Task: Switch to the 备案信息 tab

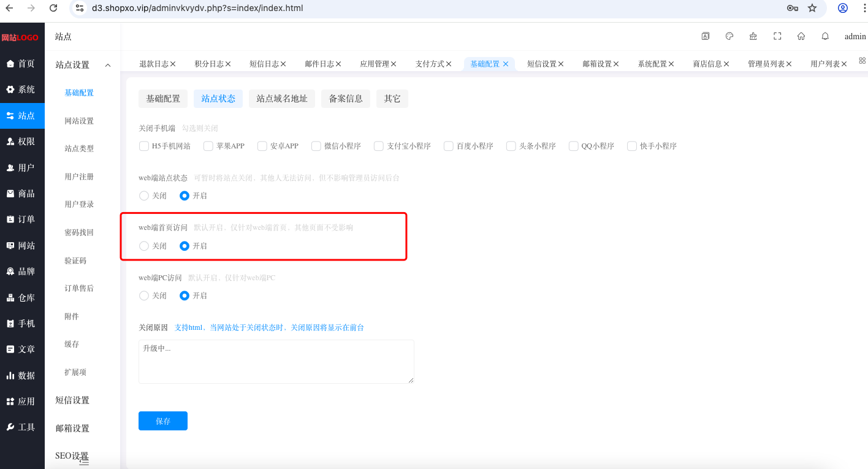Action: [x=346, y=99]
